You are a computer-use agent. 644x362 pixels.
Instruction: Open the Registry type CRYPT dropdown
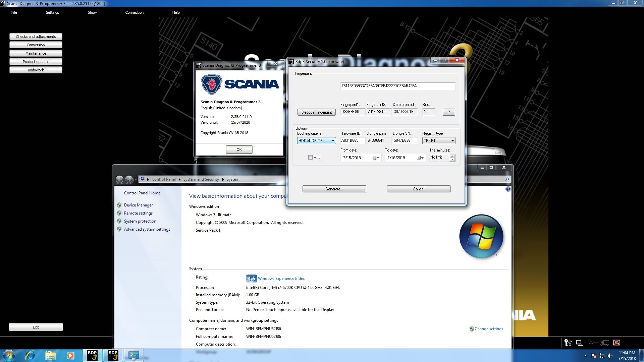(439, 141)
